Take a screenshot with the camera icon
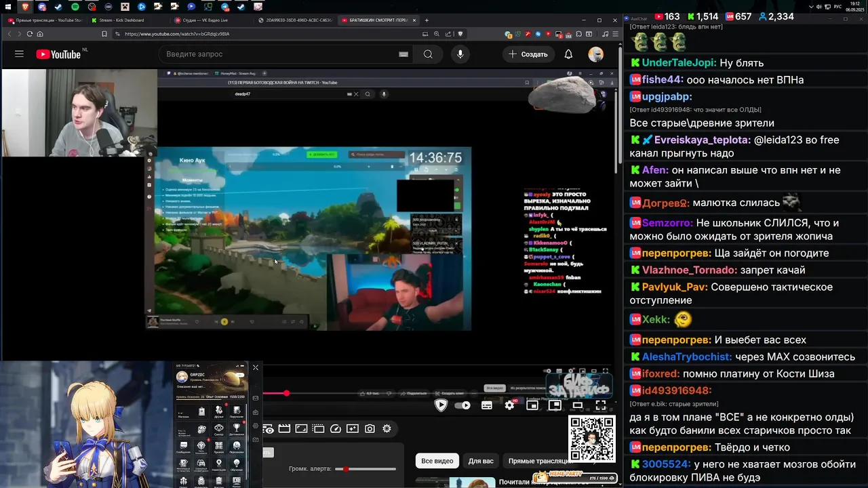The height and width of the screenshot is (488, 868). click(x=370, y=428)
